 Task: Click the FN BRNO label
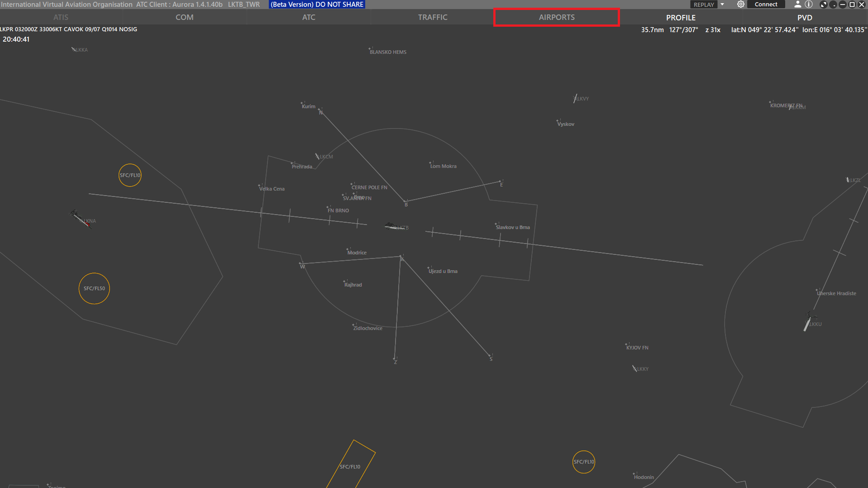pos(338,211)
